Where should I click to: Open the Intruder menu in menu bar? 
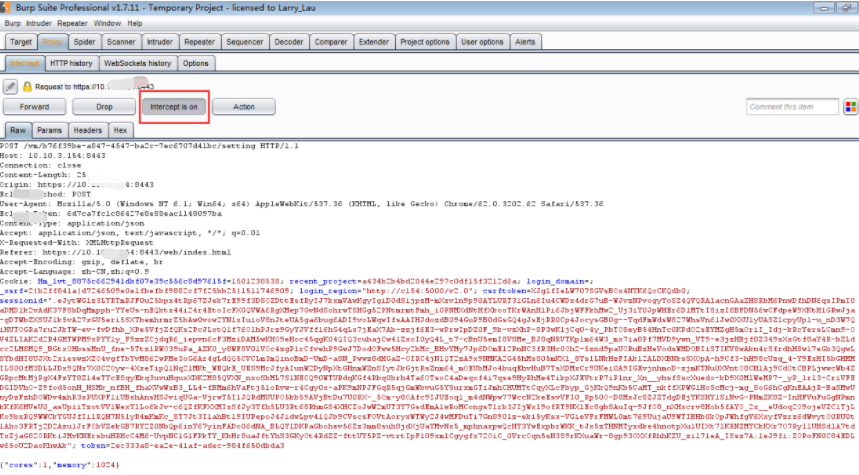(x=39, y=24)
